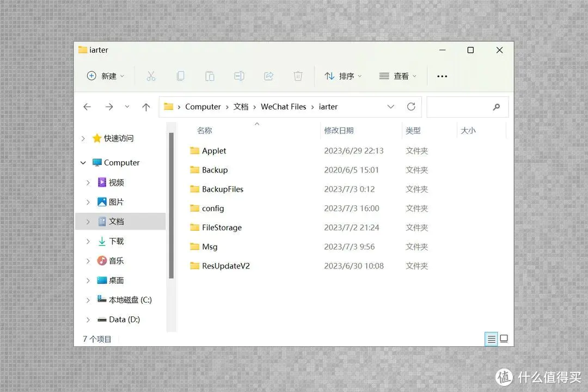Click the Delete trash can icon
This screenshot has height=392, width=588.
click(298, 76)
